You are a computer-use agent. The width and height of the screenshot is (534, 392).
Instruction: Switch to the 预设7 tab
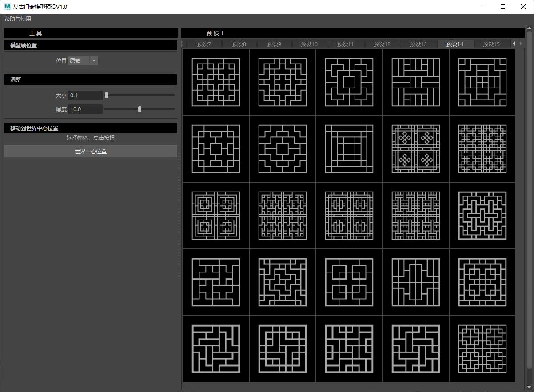(203, 44)
